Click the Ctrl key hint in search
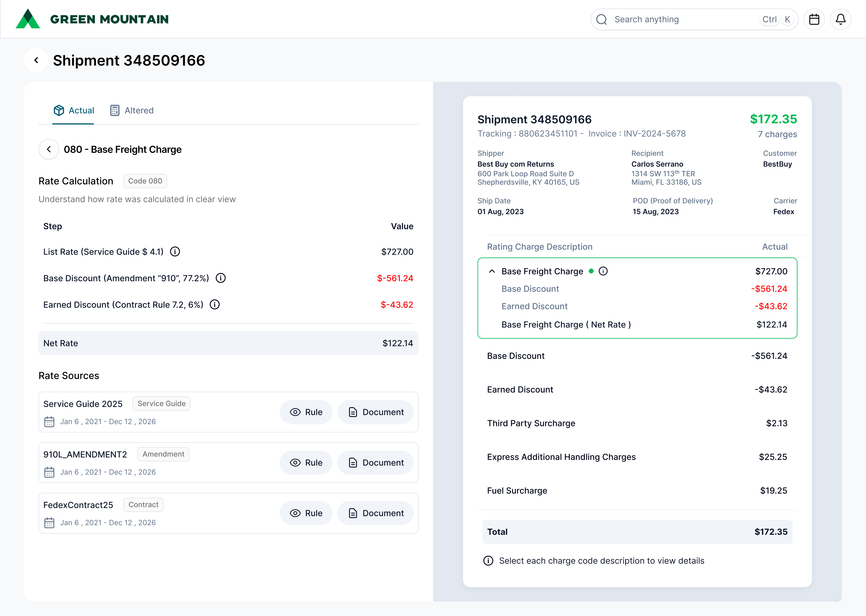Screen dimensions: 866x616 pyautogui.click(x=769, y=19)
